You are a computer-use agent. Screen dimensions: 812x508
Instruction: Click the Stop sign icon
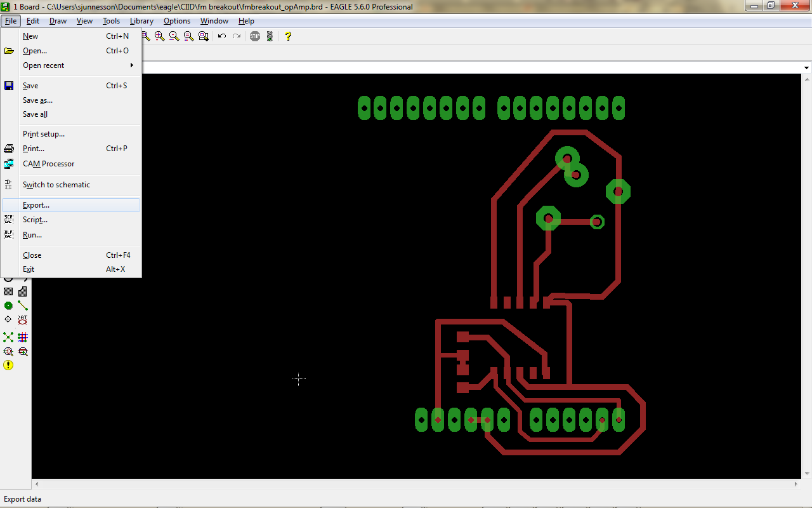coord(255,36)
